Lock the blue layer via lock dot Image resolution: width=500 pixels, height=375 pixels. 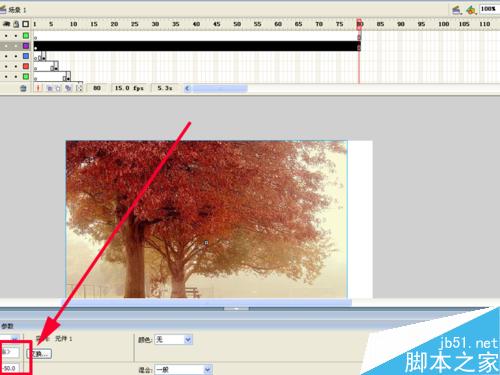(x=16, y=56)
